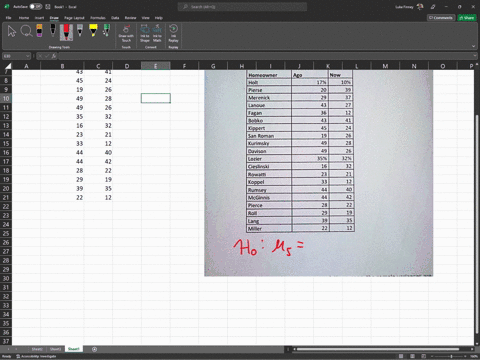Image resolution: width=480 pixels, height=360 pixels.
Task: Click the Enter checkmark in formula bar
Action: tap(47, 56)
